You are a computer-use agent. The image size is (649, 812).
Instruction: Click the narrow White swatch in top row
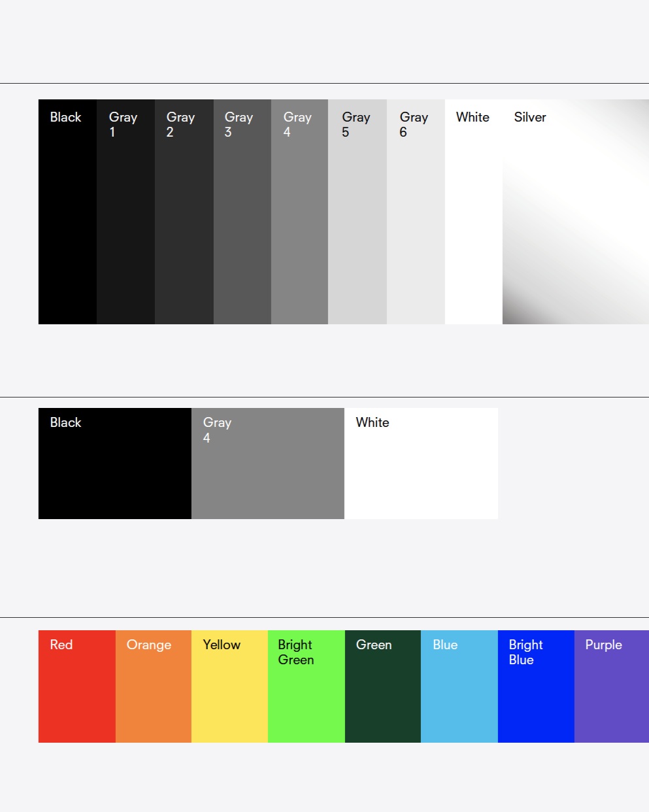coord(474,212)
